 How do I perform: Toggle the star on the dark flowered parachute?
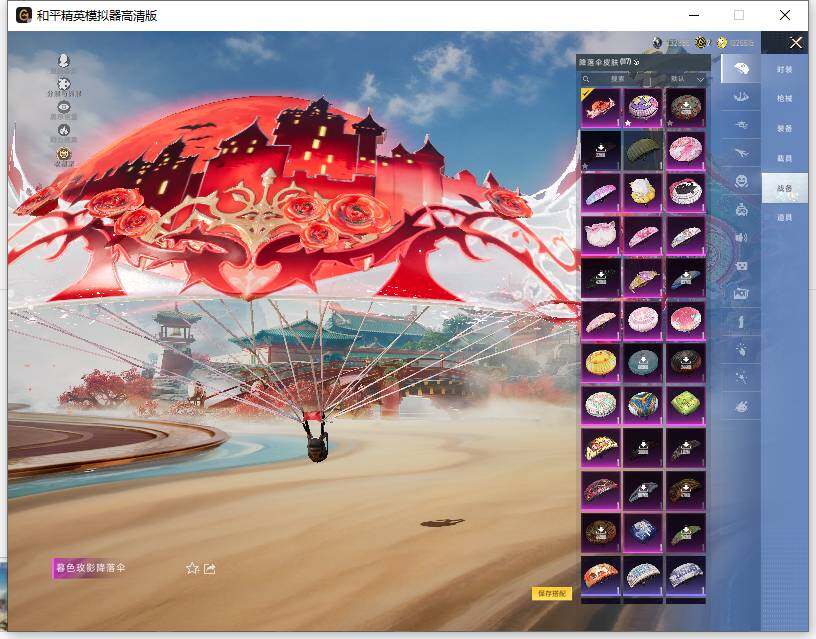tap(670, 123)
